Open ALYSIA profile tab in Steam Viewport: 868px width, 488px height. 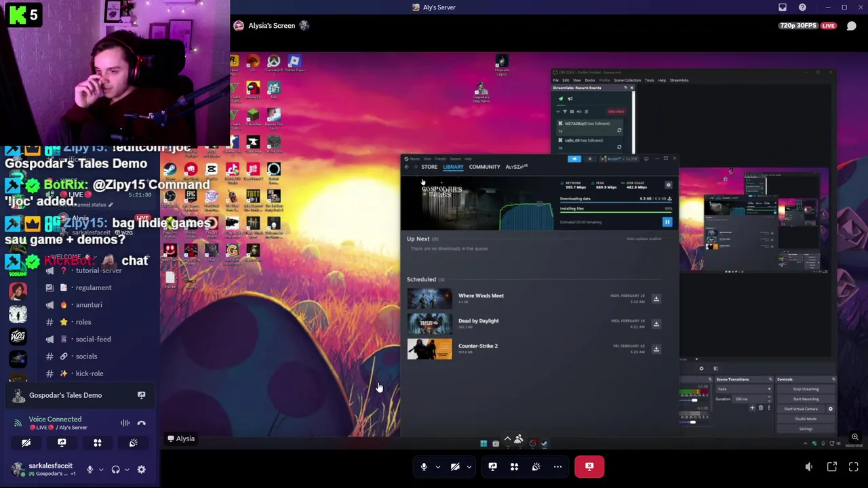coord(516,167)
